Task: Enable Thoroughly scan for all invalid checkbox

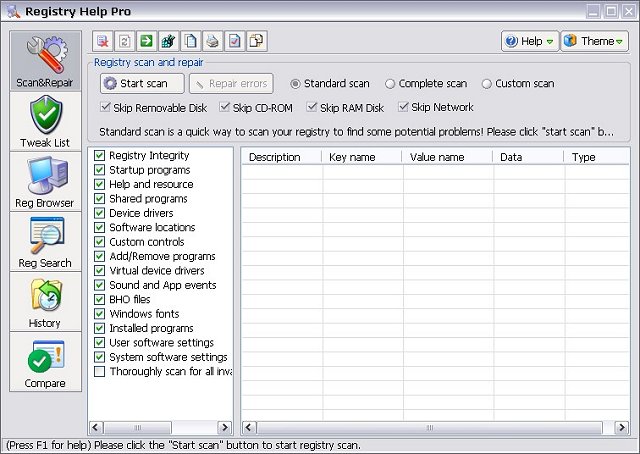Action: (99, 372)
